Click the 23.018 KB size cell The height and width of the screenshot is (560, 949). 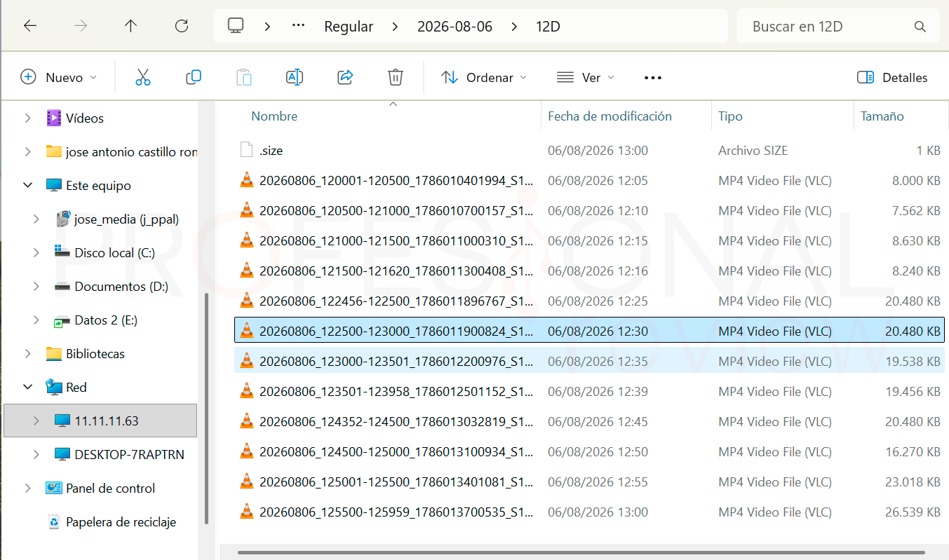click(913, 482)
